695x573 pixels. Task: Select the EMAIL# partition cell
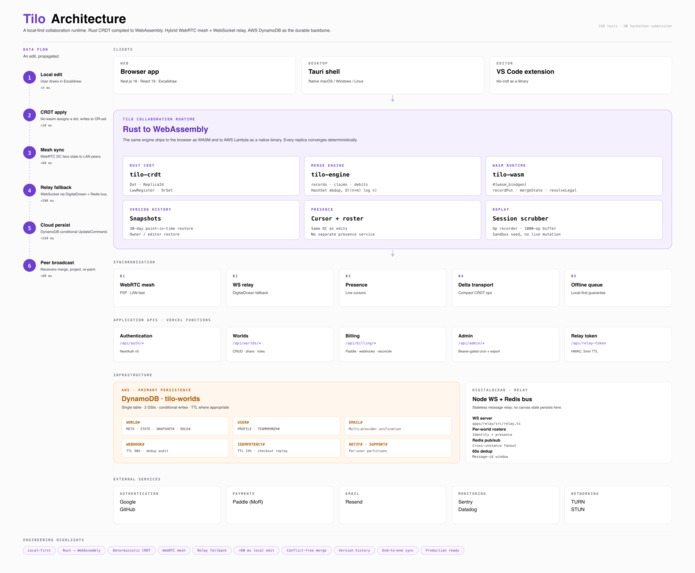[398, 426]
